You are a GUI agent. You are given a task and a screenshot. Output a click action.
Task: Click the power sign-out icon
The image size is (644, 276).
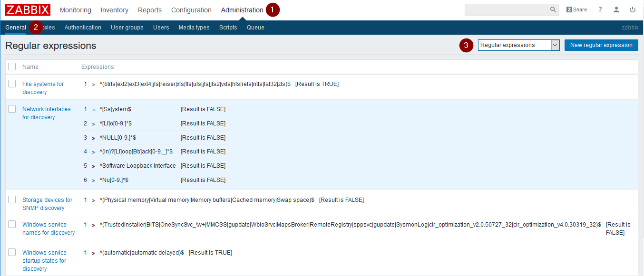633,10
